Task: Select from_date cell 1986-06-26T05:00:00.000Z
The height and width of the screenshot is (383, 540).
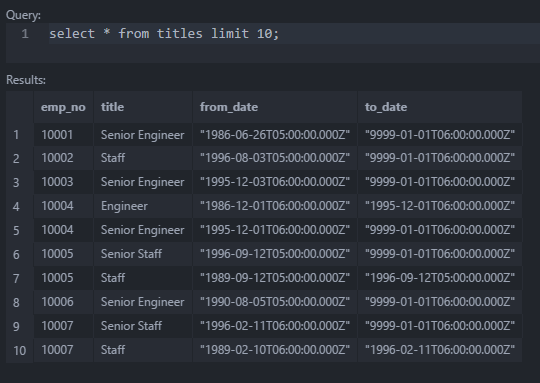Action: [275, 135]
